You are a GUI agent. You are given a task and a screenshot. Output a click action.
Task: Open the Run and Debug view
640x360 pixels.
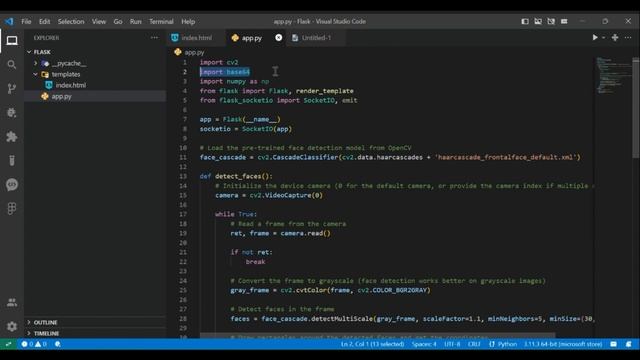pyautogui.click(x=12, y=113)
